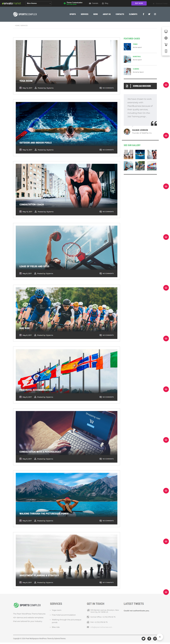
Task: Click the lifebuoy support icon in side panel
Action: [x=166, y=38]
